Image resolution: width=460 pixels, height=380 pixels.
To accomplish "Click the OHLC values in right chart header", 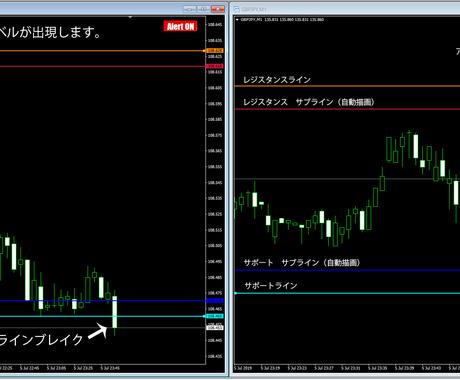I will (294, 20).
